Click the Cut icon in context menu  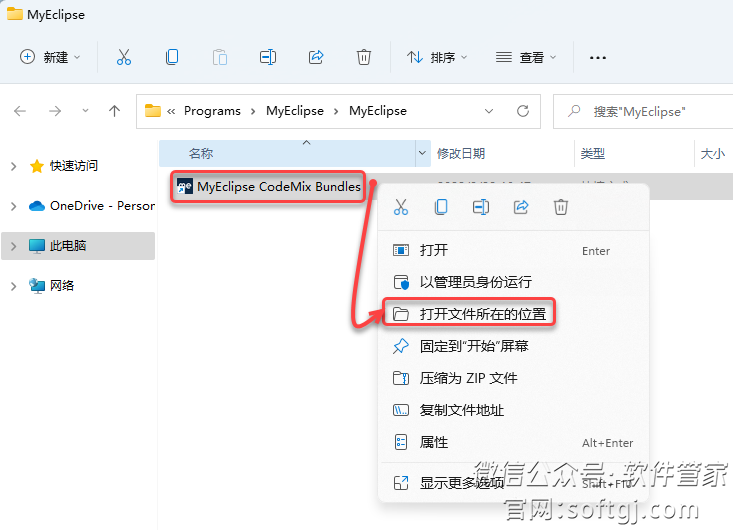[x=401, y=207]
